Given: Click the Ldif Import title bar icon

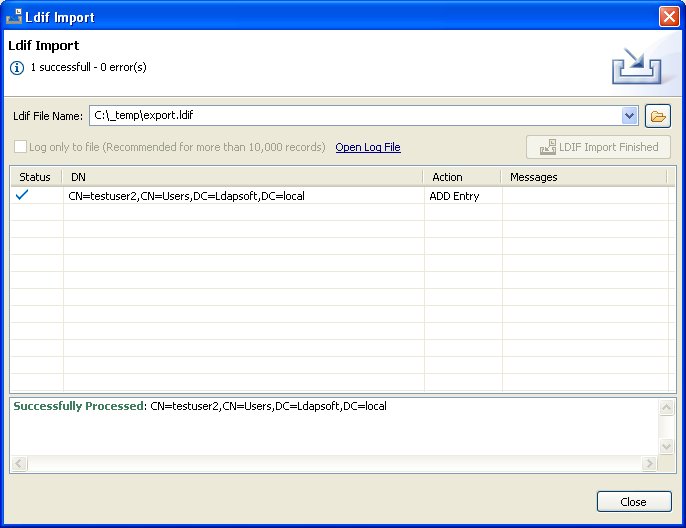Looking at the screenshot, I should tap(15, 16).
